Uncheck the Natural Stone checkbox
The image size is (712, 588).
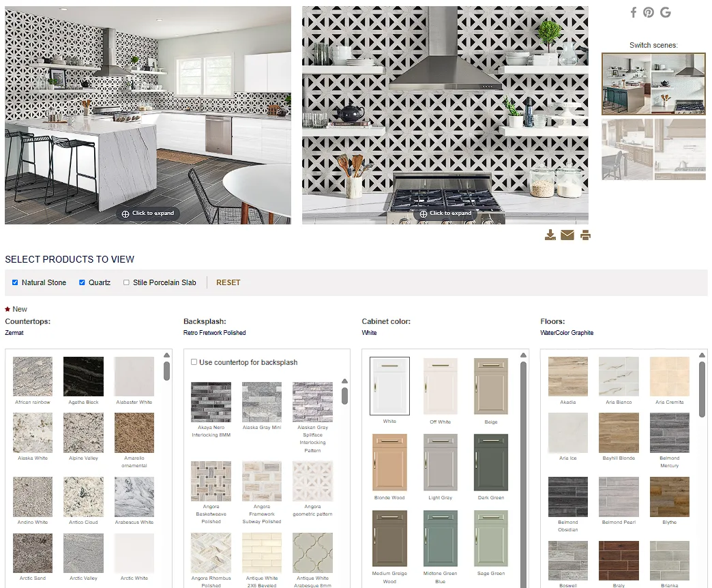[15, 282]
